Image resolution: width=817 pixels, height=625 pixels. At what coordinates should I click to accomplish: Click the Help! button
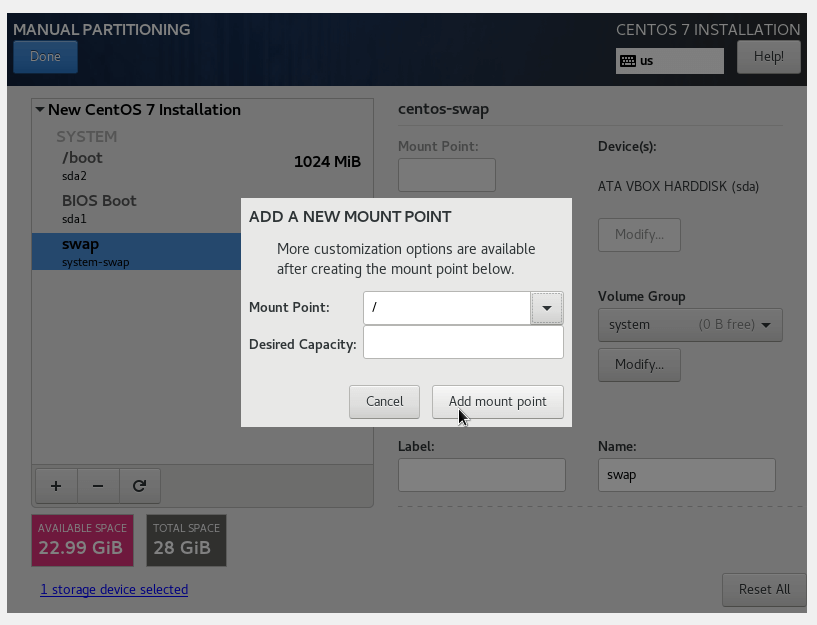pos(769,57)
